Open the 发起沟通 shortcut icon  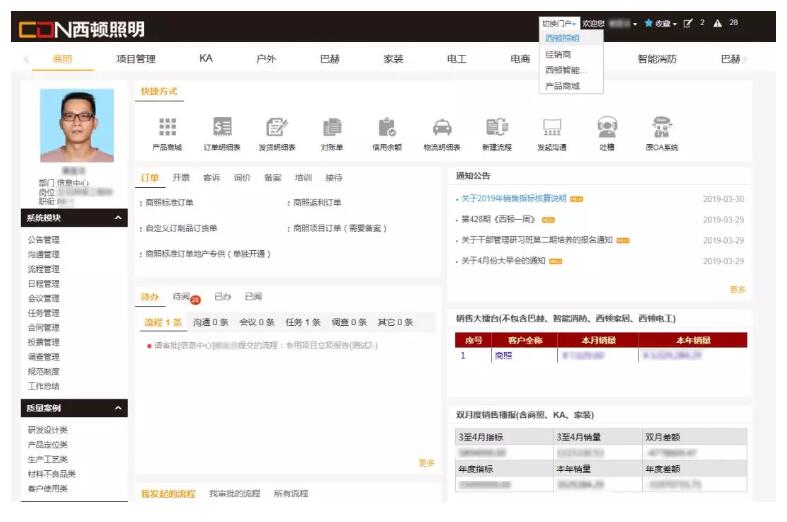pos(551,128)
